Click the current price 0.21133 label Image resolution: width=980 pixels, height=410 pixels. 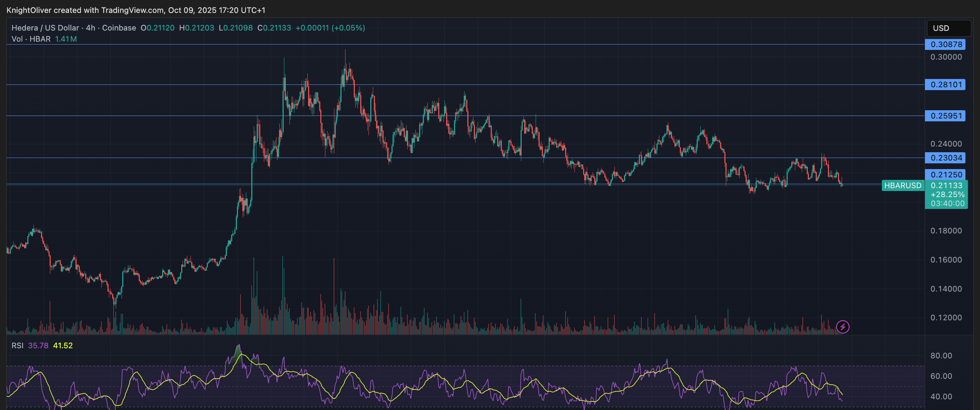[x=947, y=185]
